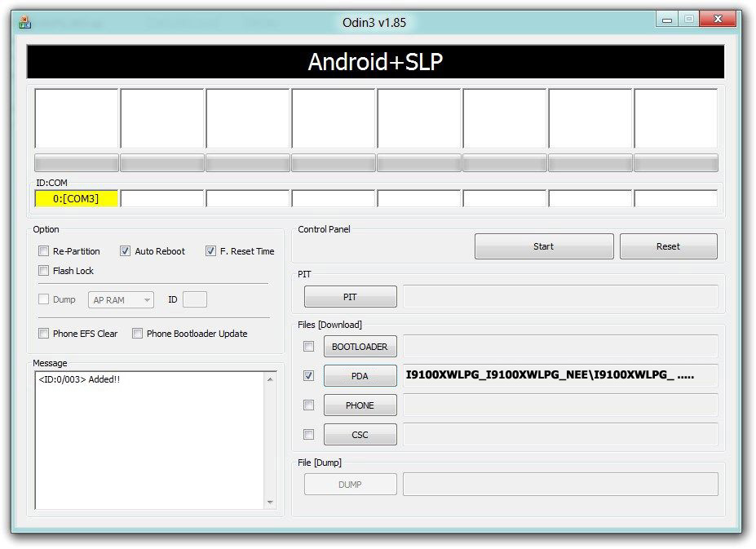Close the Odin3 window
Screen dimensions: 756x549
pos(718,20)
